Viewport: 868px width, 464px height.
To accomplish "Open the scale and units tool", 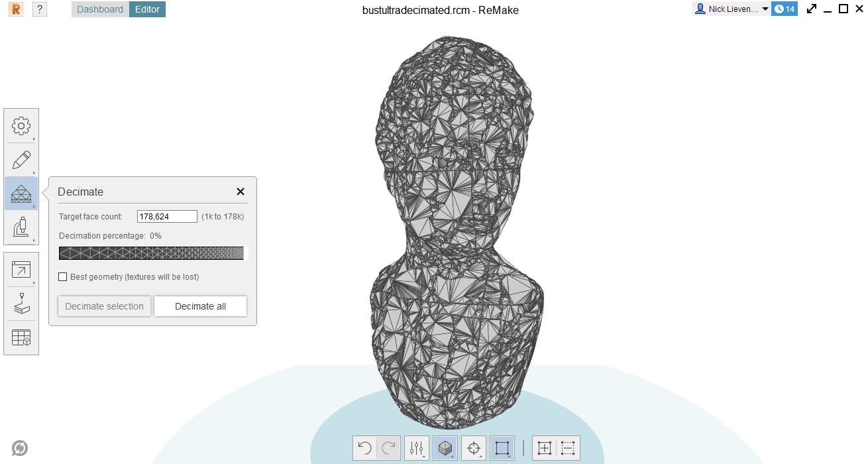I will 21,337.
